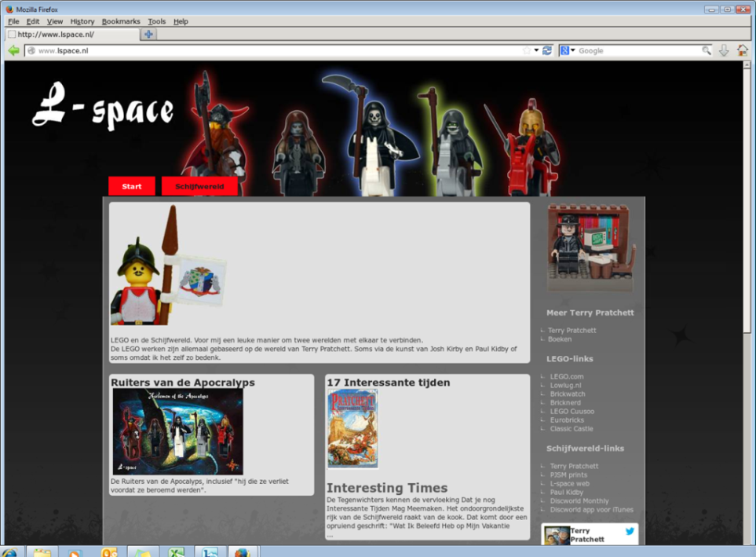Open a new tab with plus button

point(148,35)
